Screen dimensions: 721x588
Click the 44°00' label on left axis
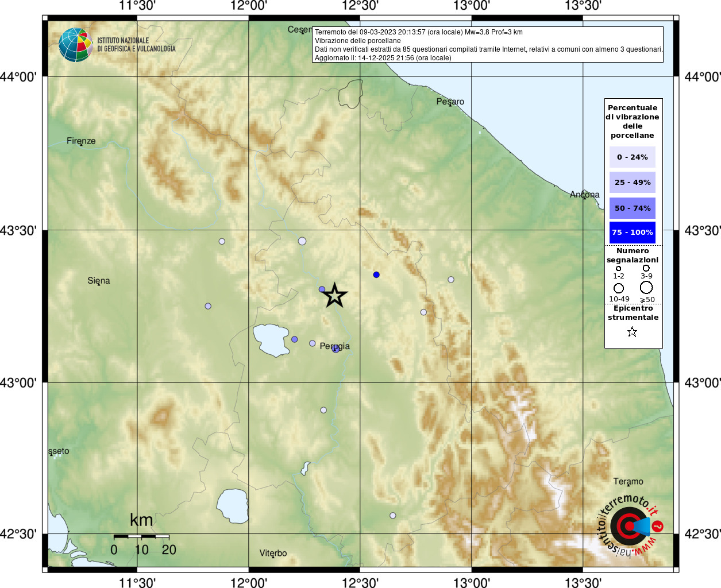(18, 76)
